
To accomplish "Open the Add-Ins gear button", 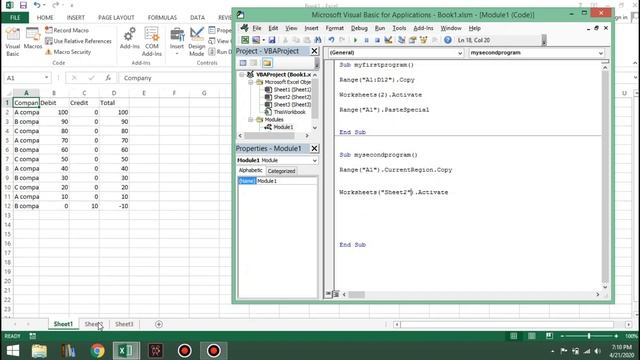I will [x=130, y=38].
